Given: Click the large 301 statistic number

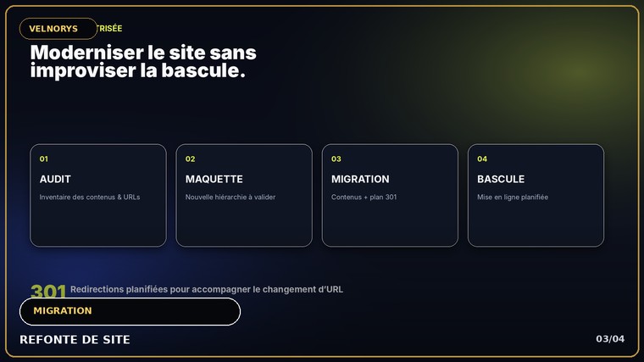Looking at the screenshot, I should coord(48,291).
